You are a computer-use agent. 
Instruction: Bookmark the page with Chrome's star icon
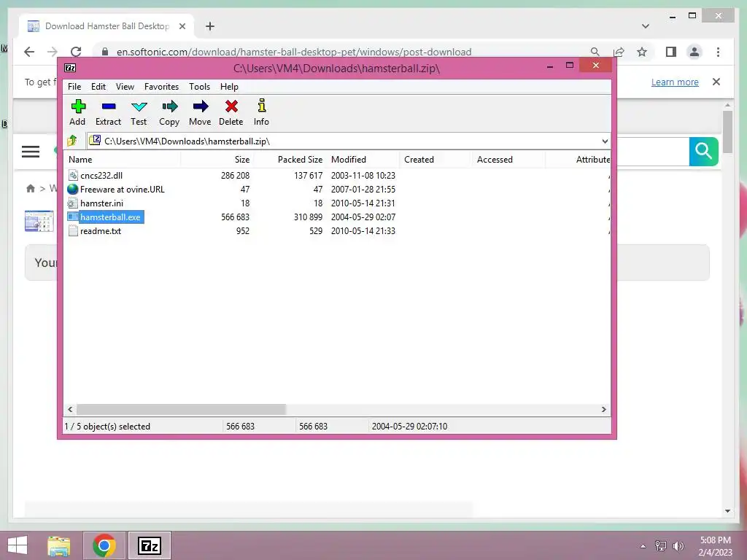coord(642,52)
